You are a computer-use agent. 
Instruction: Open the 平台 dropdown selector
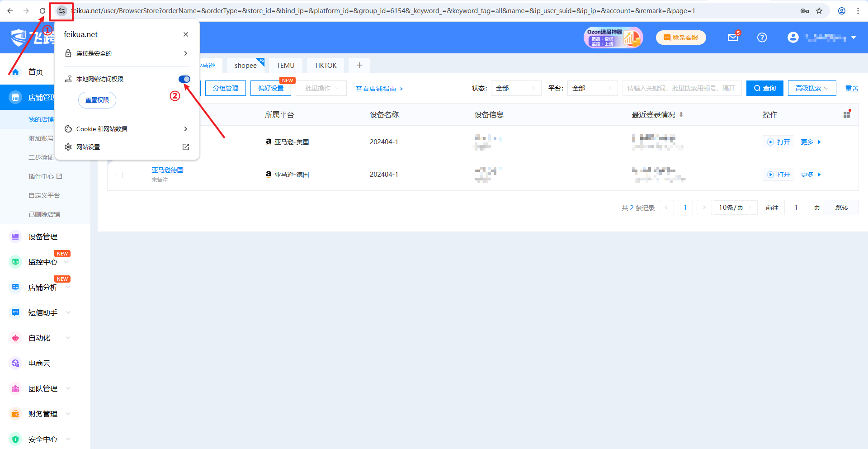[592, 88]
